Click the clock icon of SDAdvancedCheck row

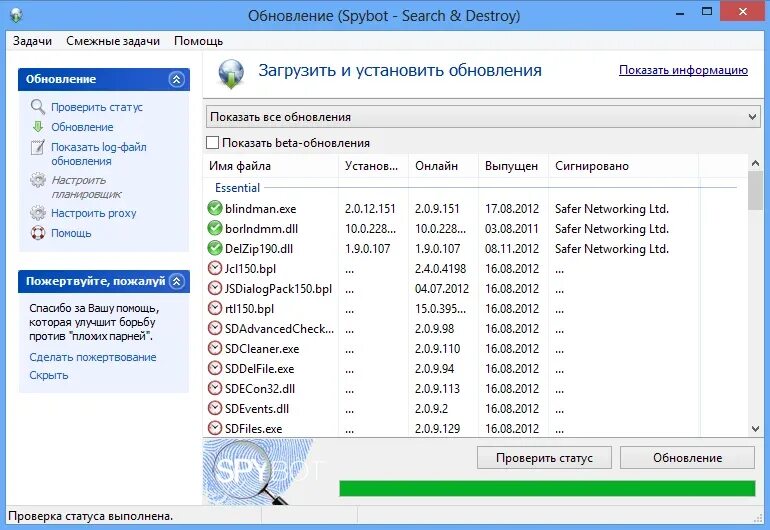pos(215,328)
